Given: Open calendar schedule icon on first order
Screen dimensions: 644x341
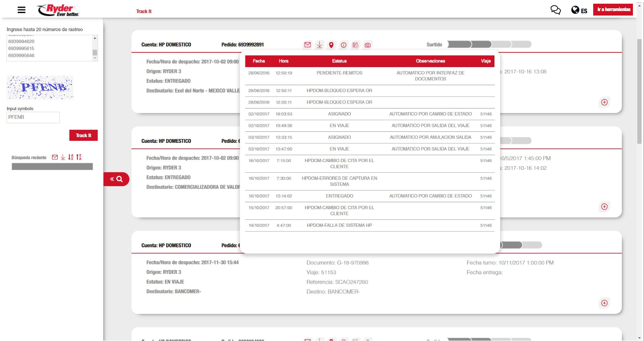Looking at the screenshot, I should [356, 45].
